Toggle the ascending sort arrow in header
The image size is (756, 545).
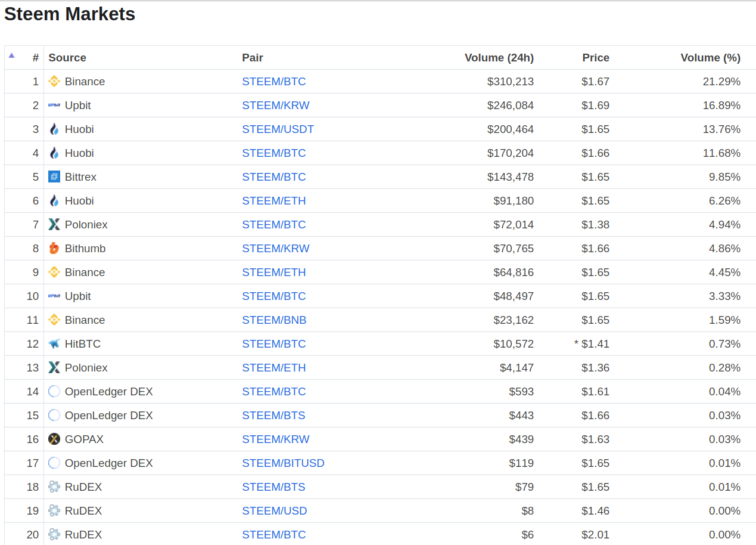11,55
